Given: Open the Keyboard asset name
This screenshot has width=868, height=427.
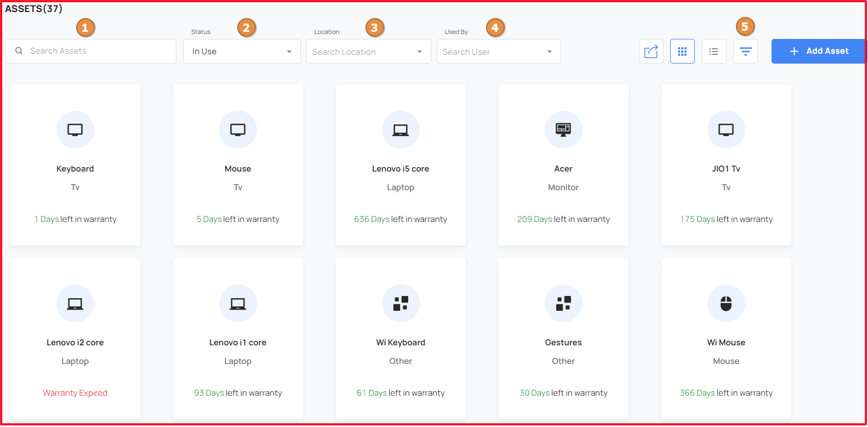Looking at the screenshot, I should click(x=75, y=169).
